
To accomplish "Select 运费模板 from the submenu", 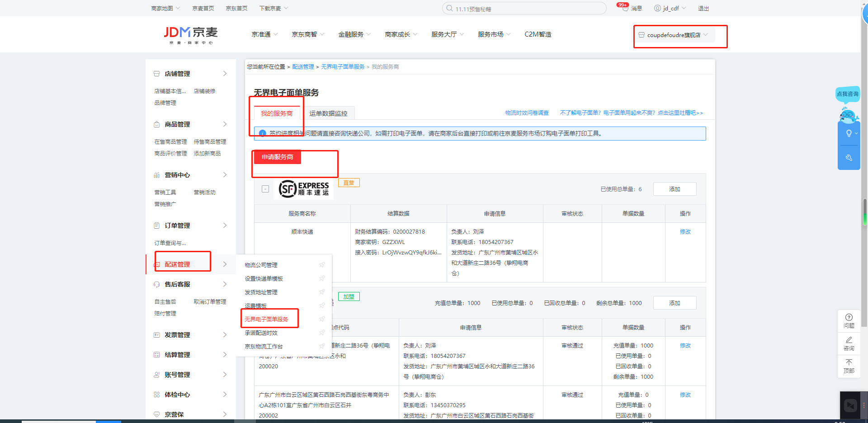I will click(255, 305).
